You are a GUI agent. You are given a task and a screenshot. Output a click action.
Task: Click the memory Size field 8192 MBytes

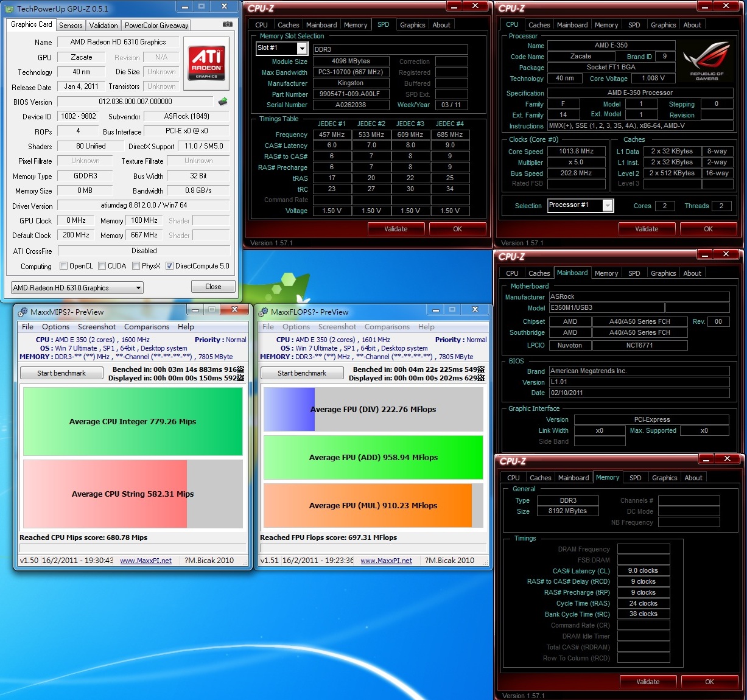[567, 511]
